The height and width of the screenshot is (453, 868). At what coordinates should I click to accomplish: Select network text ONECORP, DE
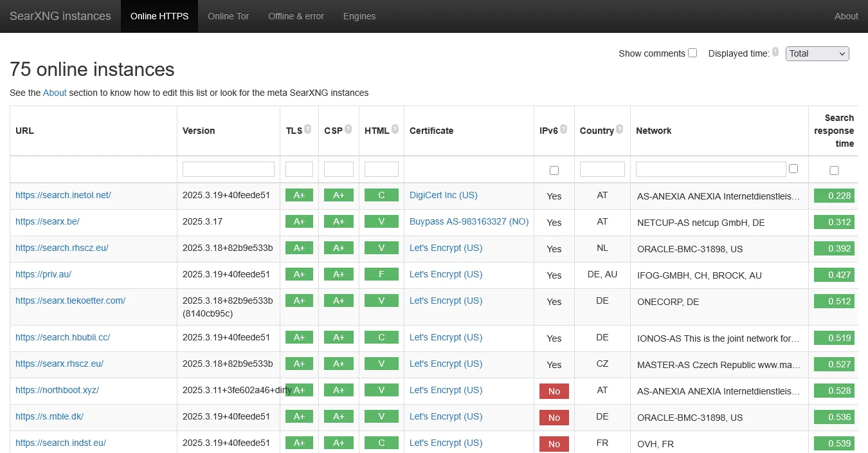pyautogui.click(x=668, y=302)
